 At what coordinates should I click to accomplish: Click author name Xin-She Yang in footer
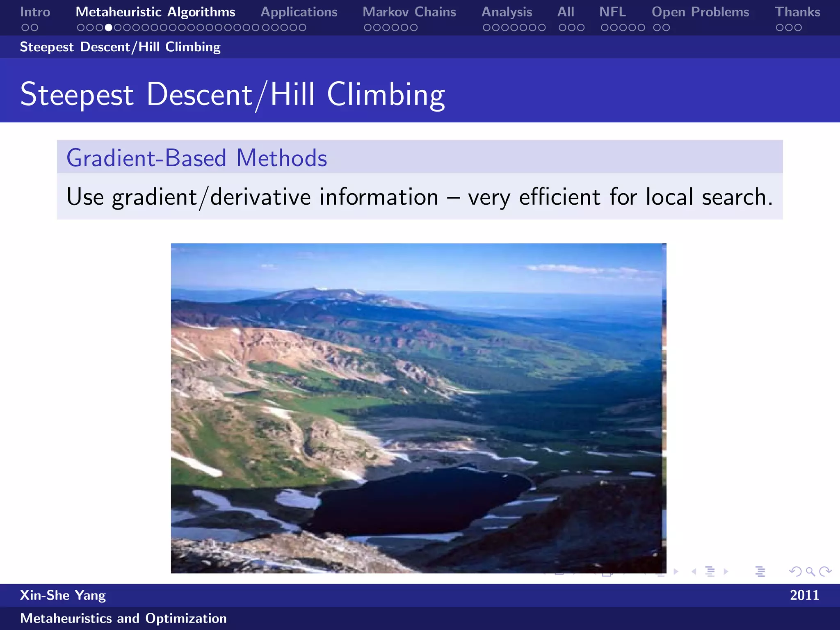coord(63,596)
